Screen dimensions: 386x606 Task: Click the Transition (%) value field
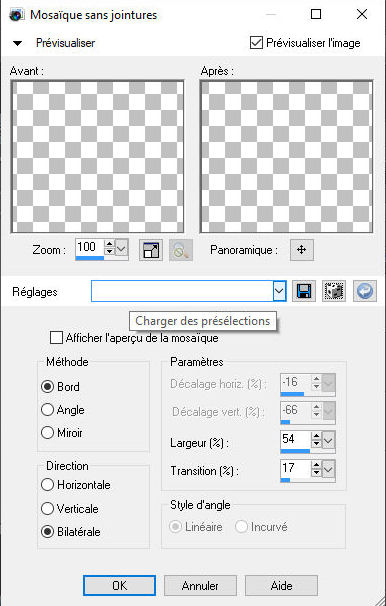coord(296,468)
